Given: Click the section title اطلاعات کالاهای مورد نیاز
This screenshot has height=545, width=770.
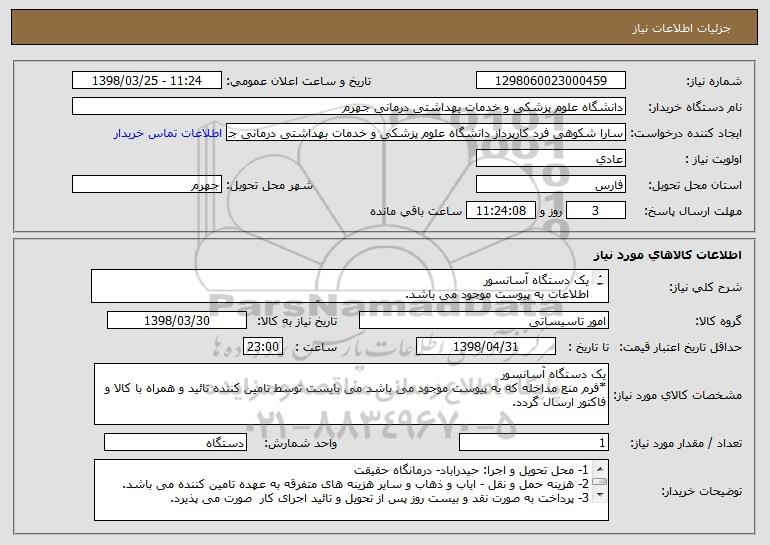Looking at the screenshot, I should click(x=667, y=255).
